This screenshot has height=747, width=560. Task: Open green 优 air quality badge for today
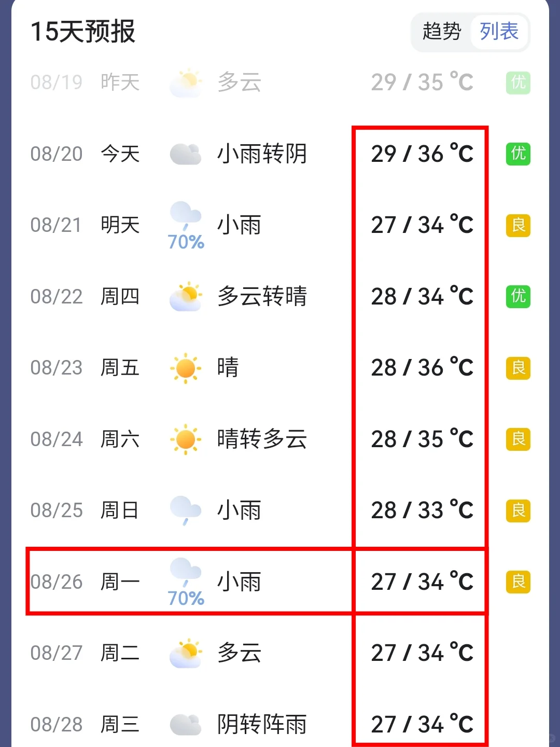point(518,154)
